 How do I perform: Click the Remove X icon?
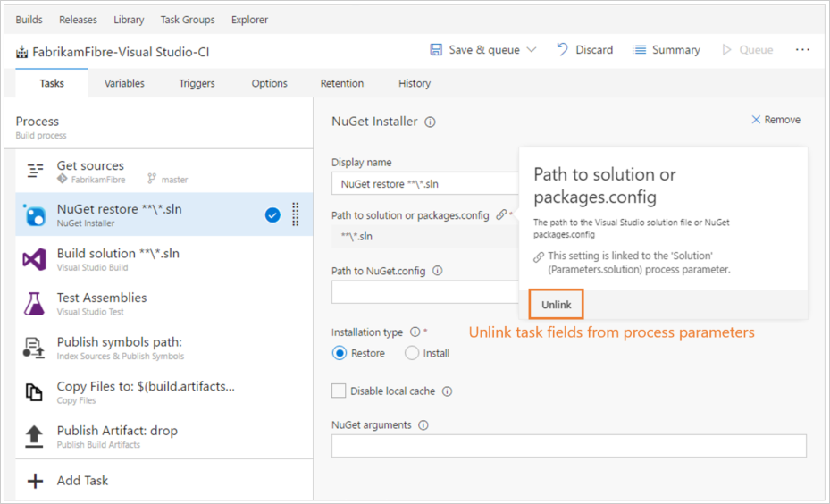tap(756, 120)
